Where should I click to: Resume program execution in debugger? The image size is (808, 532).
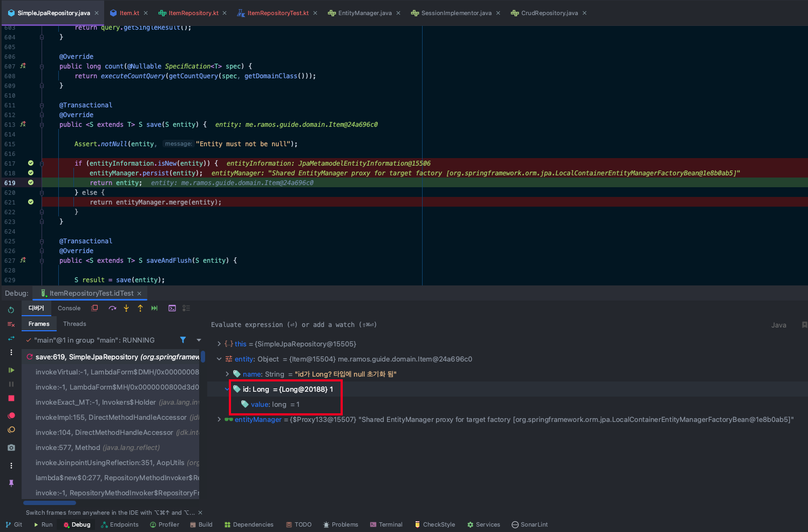click(x=11, y=370)
